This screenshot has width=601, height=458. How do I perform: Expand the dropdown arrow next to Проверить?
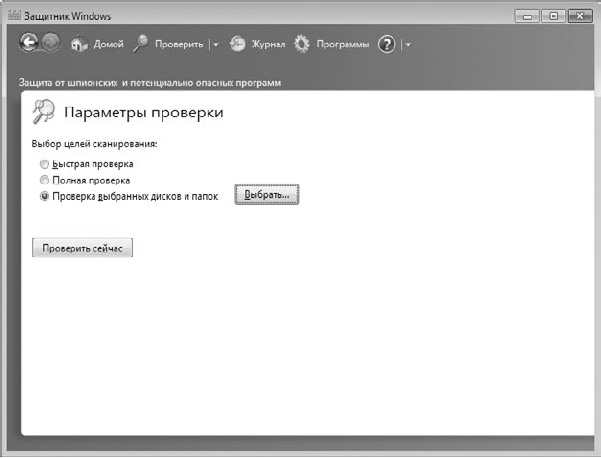pos(216,45)
